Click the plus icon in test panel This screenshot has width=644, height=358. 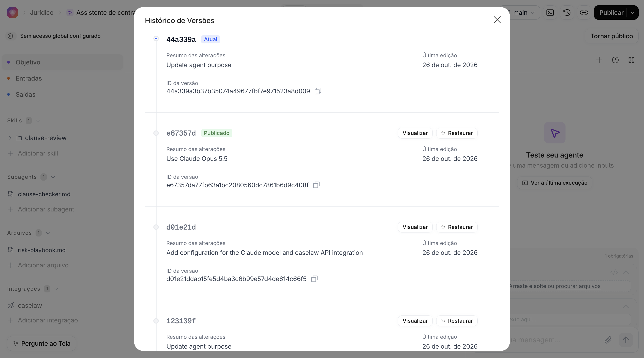pos(599,60)
